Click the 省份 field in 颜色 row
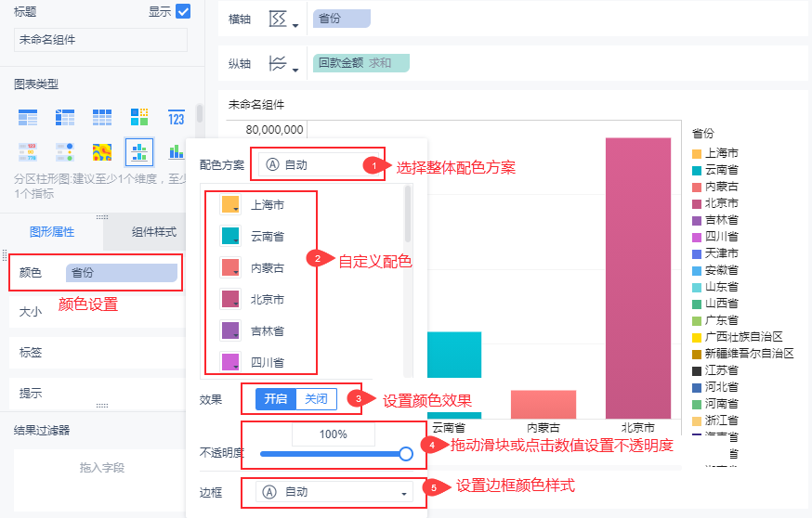Image resolution: width=812 pixels, height=518 pixels. pyautogui.click(x=121, y=273)
